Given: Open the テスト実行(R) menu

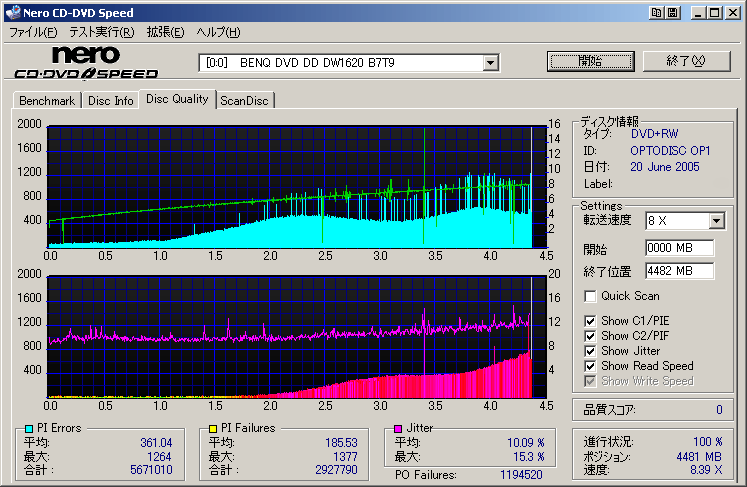Looking at the screenshot, I should coord(101,32).
